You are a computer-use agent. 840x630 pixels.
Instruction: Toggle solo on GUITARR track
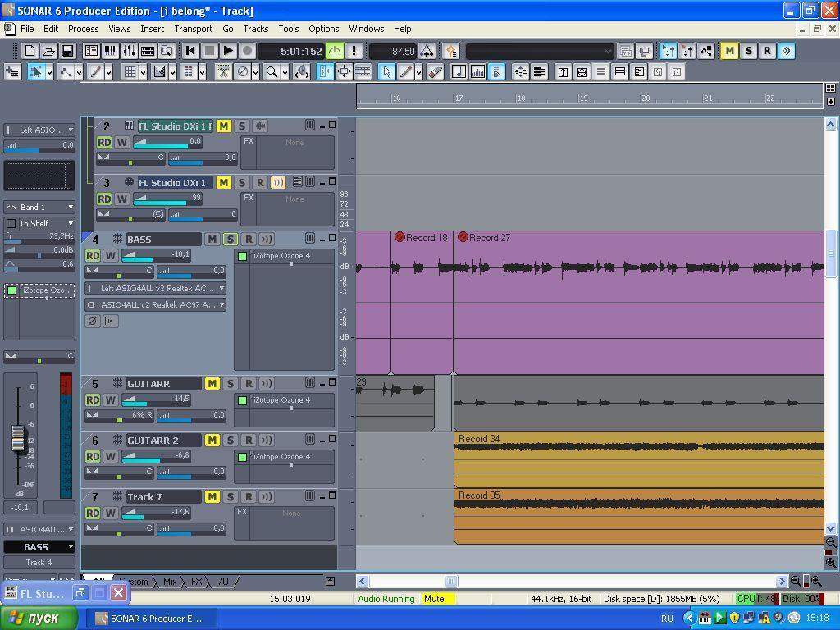coord(231,384)
